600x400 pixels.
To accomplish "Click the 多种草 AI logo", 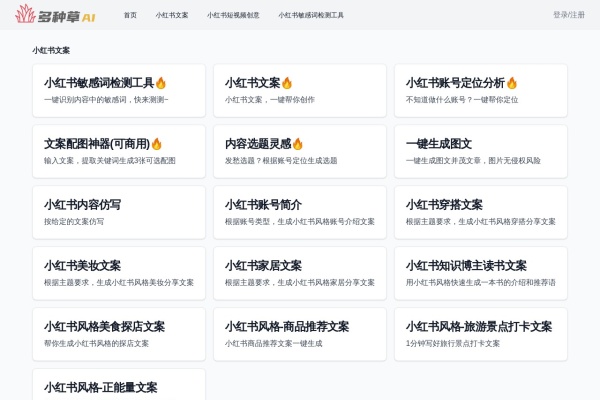I will [55, 15].
